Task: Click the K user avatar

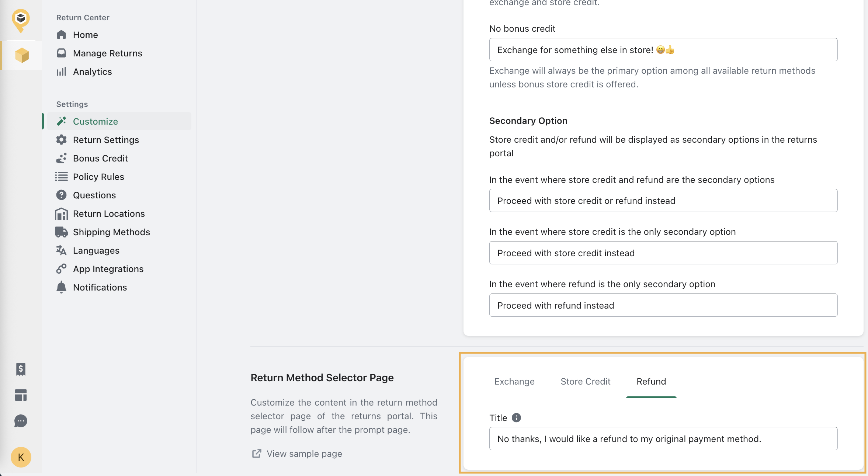Action: 21,457
